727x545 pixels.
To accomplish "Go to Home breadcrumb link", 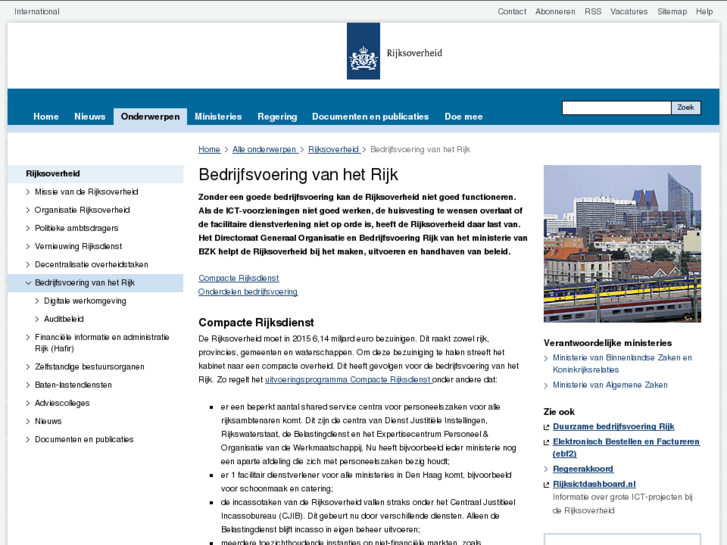I will 209,149.
